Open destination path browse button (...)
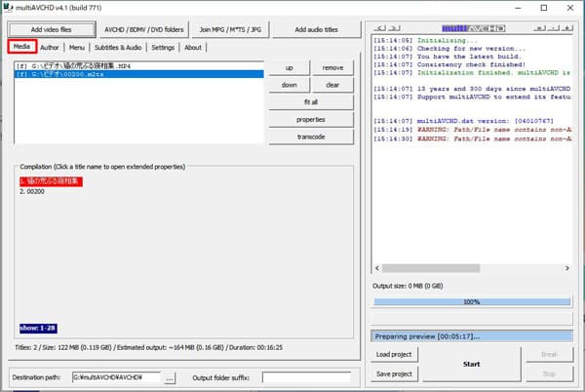This screenshot has width=585, height=392. (170, 376)
